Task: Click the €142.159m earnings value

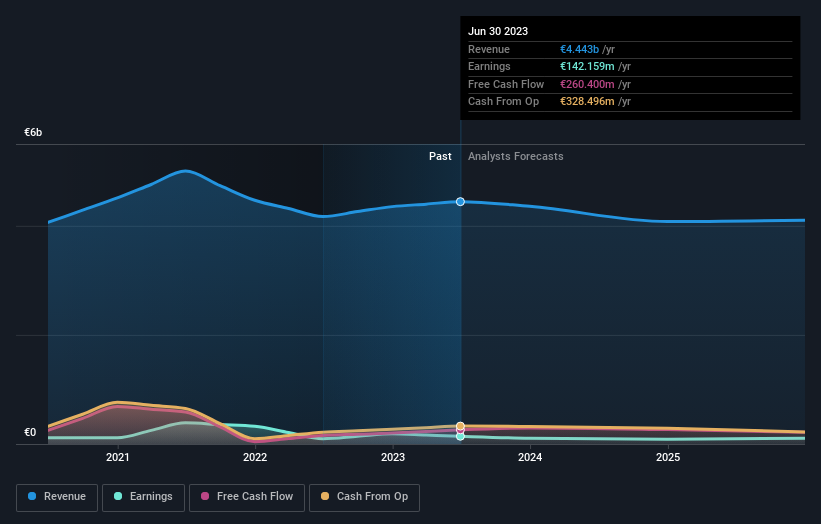Action: (587, 66)
